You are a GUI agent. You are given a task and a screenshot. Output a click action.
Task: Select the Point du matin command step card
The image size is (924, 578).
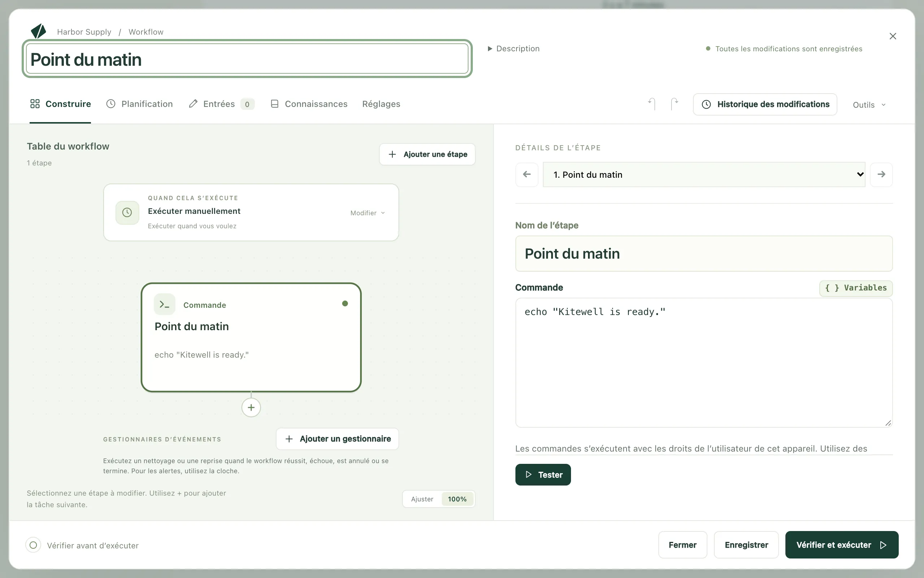click(x=251, y=337)
